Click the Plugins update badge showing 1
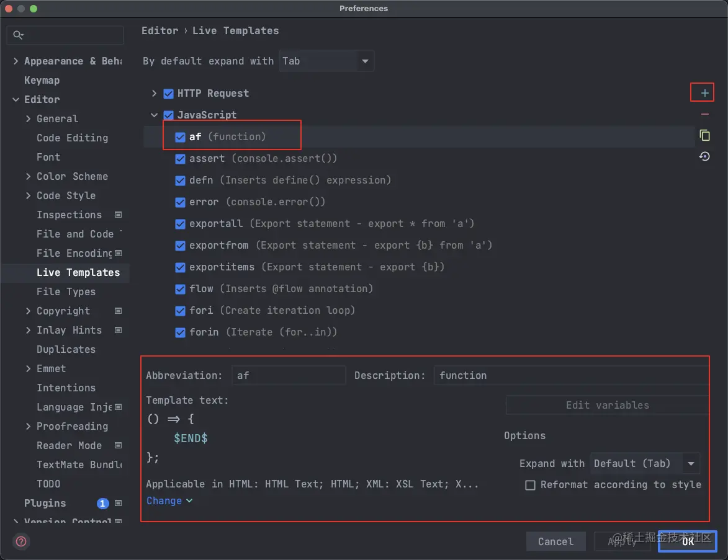Screen dimensions: 728x560 (x=102, y=504)
